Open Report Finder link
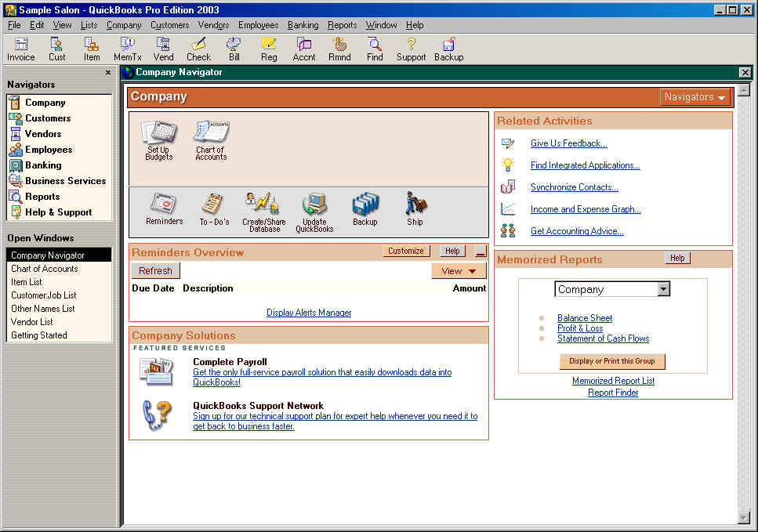This screenshot has width=758, height=532. pos(613,393)
